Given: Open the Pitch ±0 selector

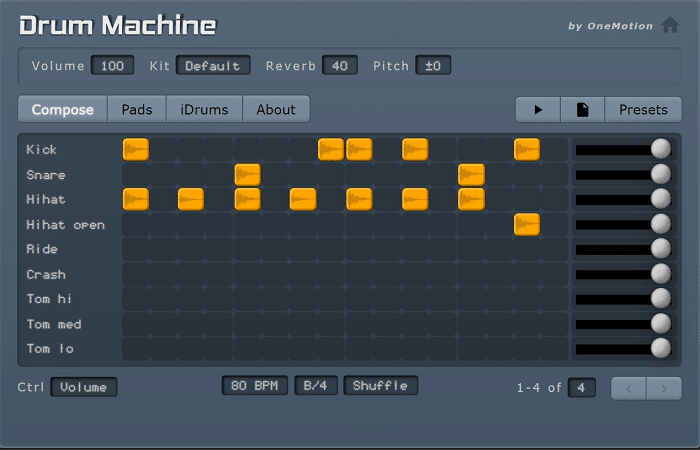Looking at the screenshot, I should point(433,66).
